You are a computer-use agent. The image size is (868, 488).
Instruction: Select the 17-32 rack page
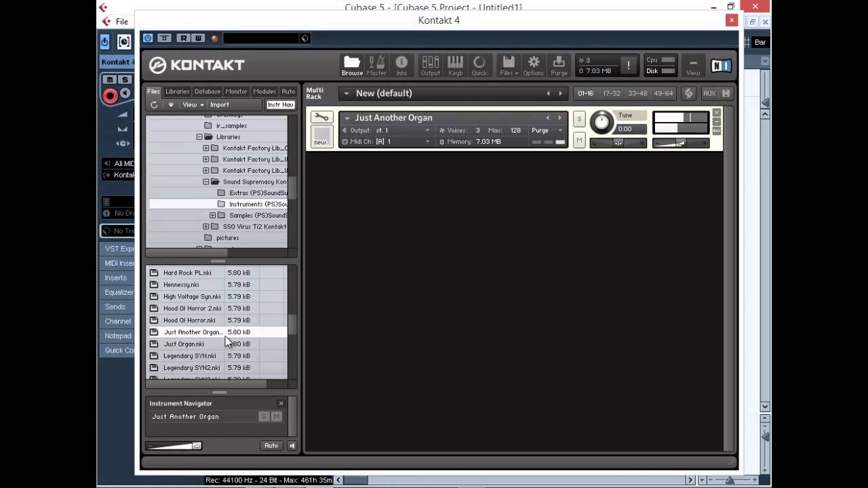(612, 94)
